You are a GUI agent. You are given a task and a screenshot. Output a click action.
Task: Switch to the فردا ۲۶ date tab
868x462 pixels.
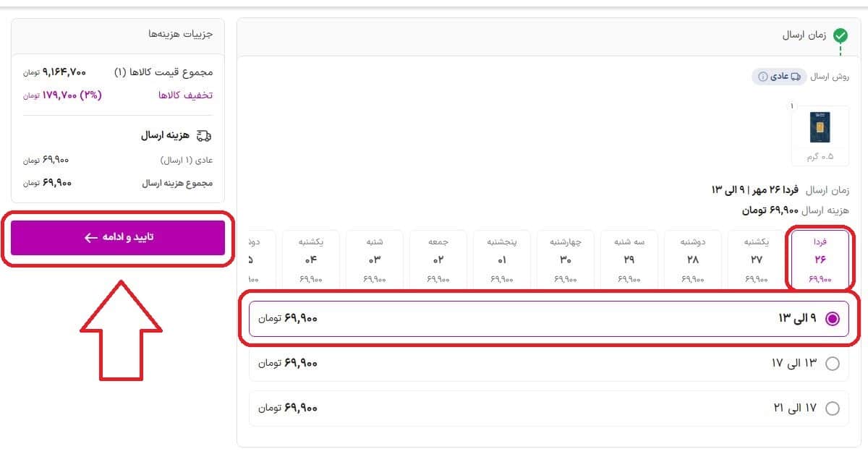(820, 257)
